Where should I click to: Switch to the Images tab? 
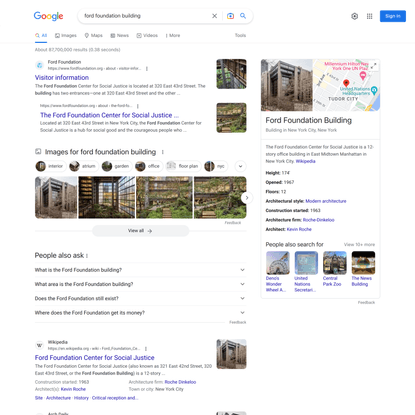pos(66,35)
